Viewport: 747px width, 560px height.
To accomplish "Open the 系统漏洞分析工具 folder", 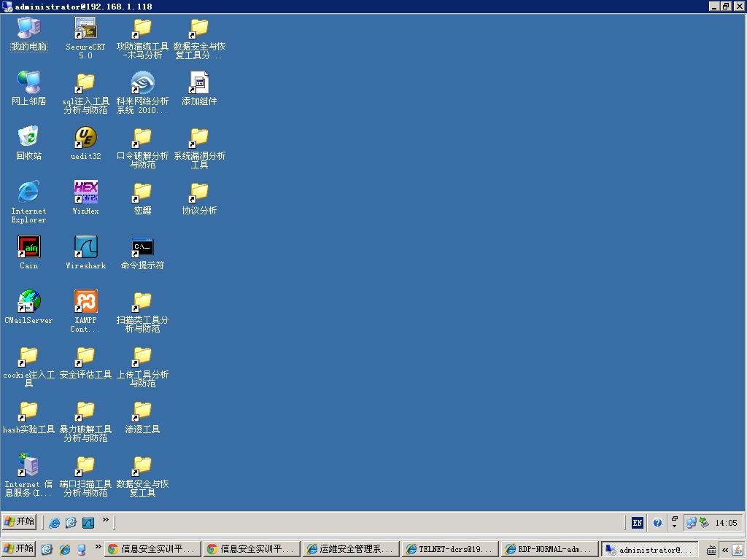I will coord(199,147).
